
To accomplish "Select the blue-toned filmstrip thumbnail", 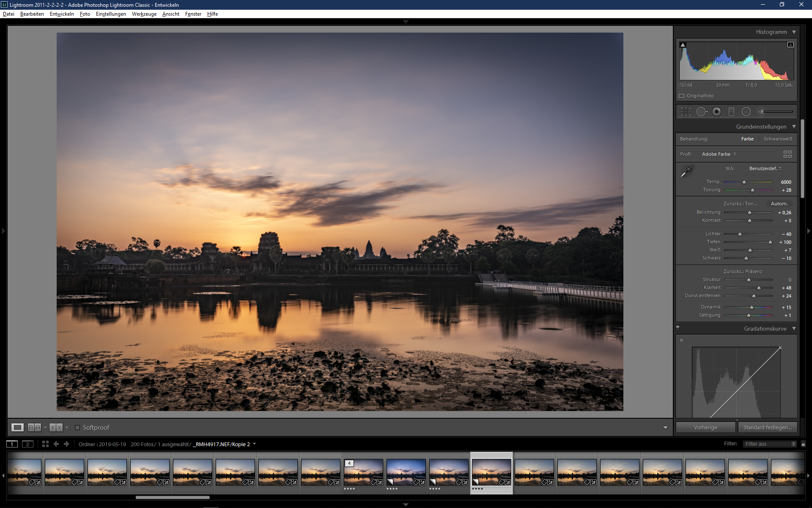I will tap(406, 472).
